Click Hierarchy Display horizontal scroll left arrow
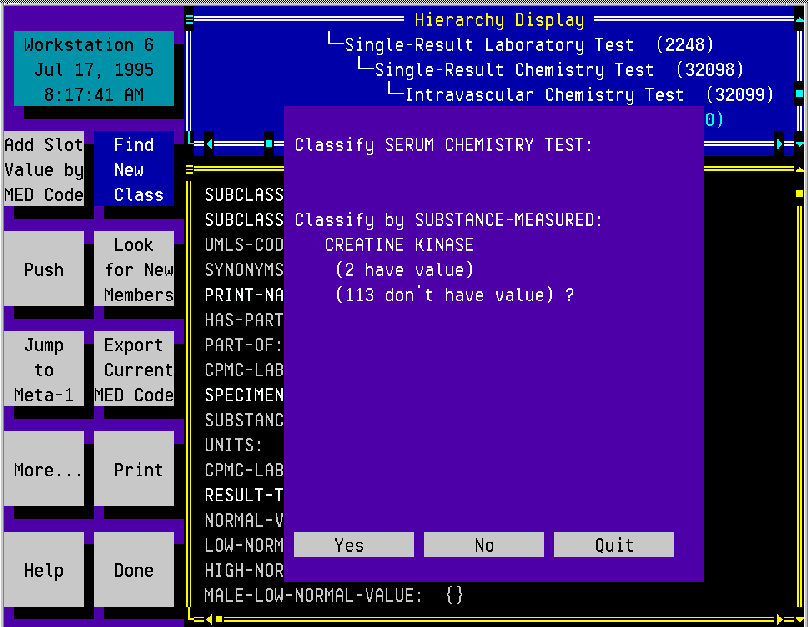Image resolution: width=808 pixels, height=627 pixels. 209,144
